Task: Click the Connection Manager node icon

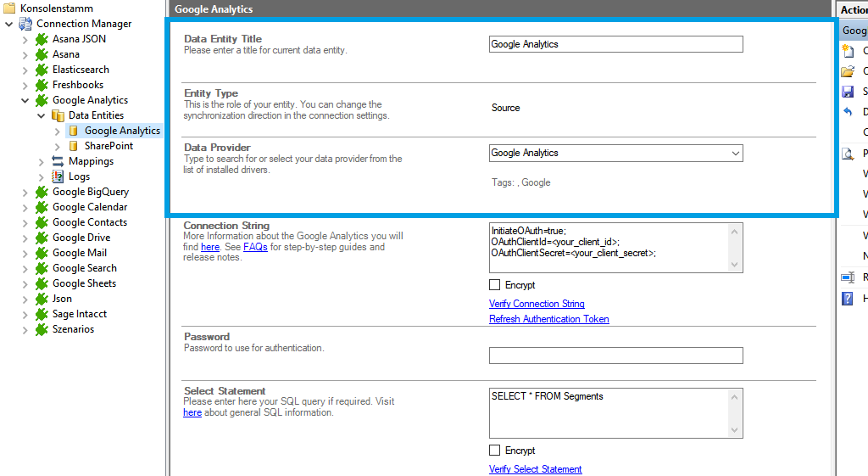Action: pyautogui.click(x=25, y=24)
